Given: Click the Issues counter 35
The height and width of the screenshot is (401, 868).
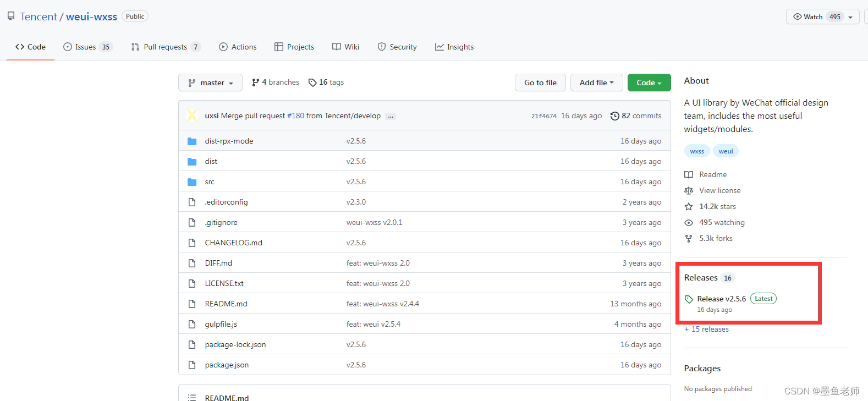Looking at the screenshot, I should [106, 47].
